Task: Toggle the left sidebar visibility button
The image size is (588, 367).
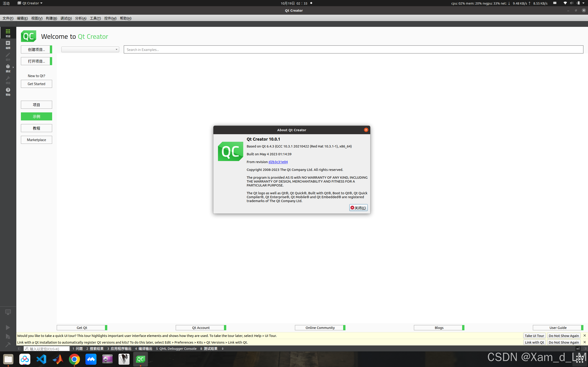Action: (20, 349)
